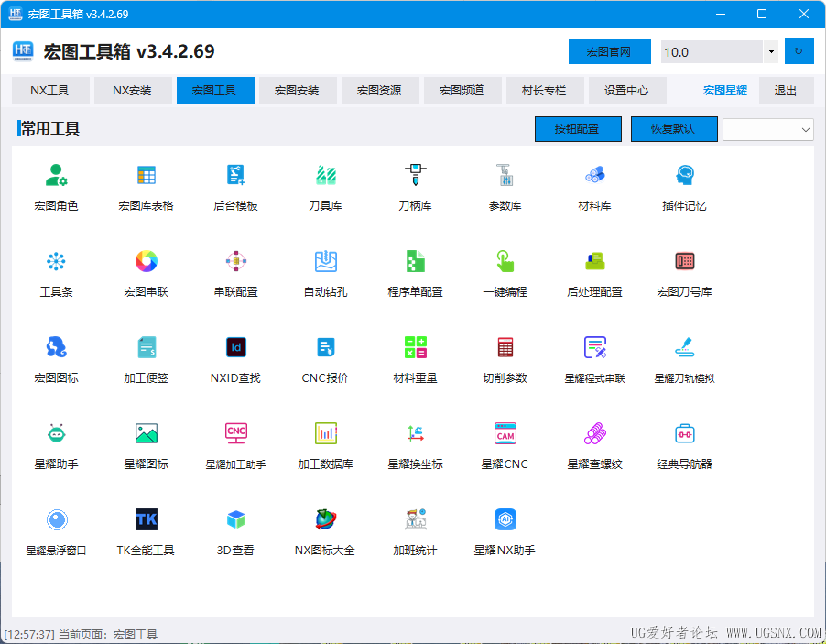Open the 参数库 icon
826x644 pixels.
(505, 176)
